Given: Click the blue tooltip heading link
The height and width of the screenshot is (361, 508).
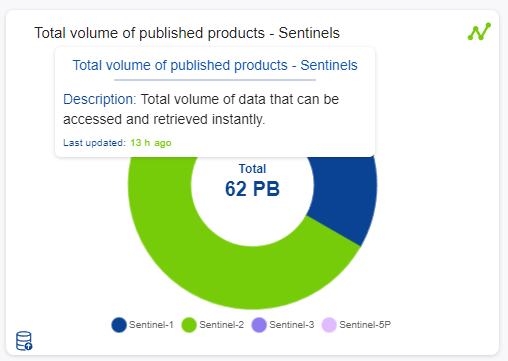Looking at the screenshot, I should pos(215,65).
